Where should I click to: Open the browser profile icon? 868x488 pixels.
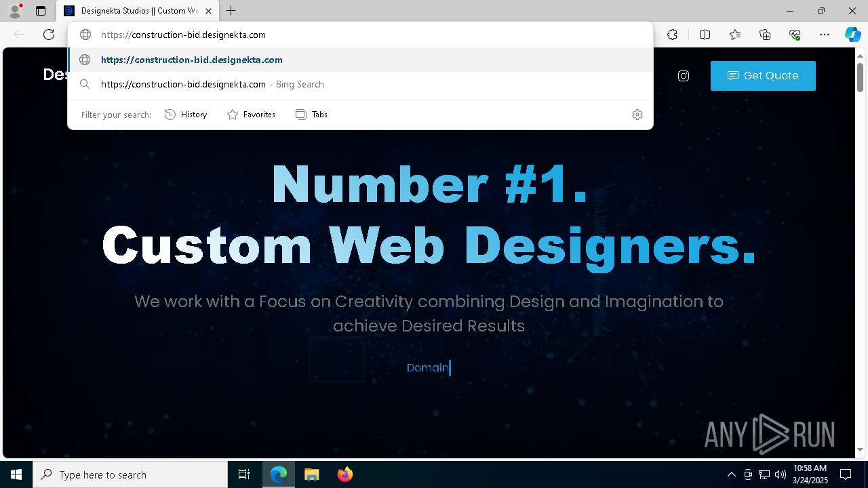(x=15, y=11)
